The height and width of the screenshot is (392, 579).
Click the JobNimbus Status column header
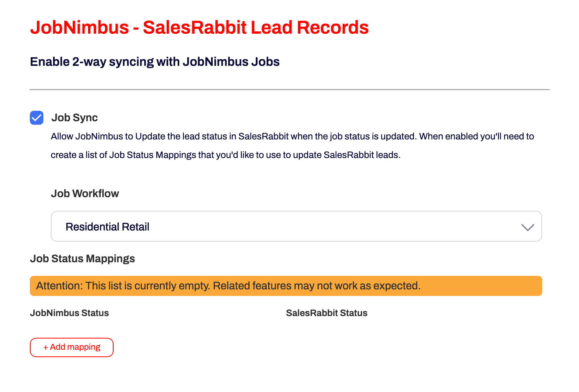click(69, 313)
